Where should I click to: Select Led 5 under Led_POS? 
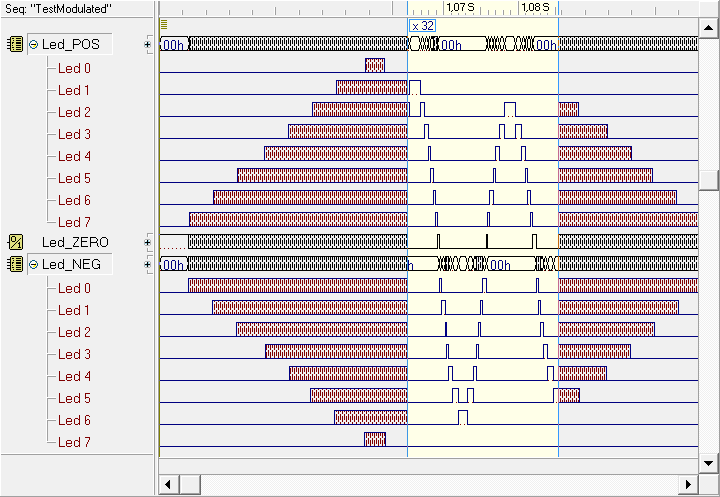point(74,178)
